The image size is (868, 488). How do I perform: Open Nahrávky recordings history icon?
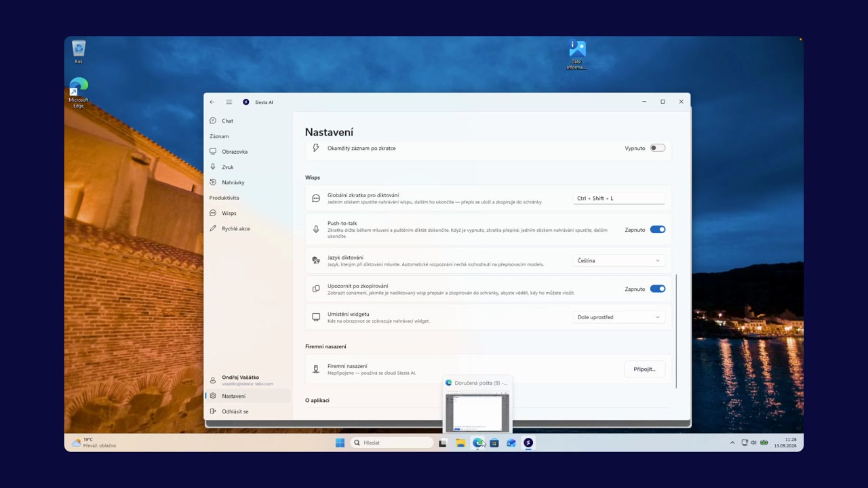click(x=213, y=182)
